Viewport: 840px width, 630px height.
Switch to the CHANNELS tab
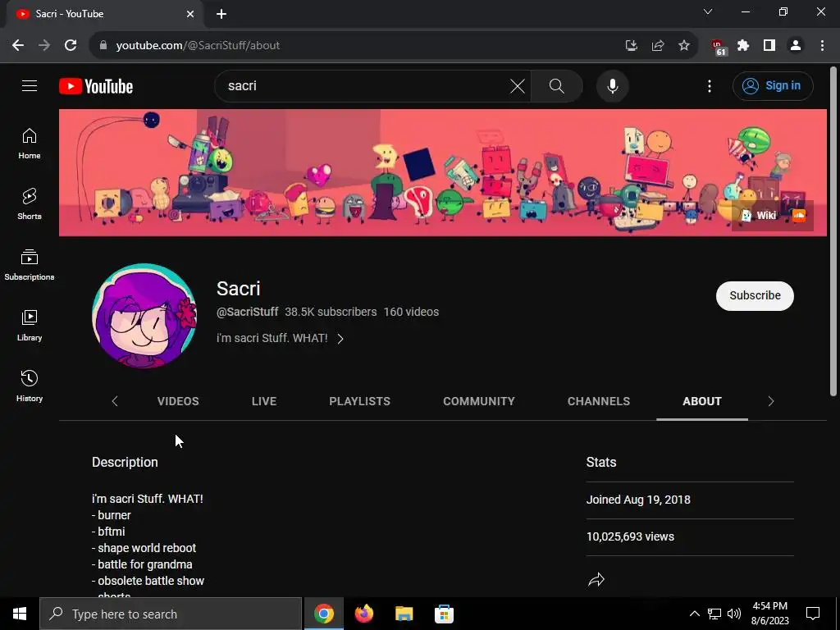[x=598, y=401]
